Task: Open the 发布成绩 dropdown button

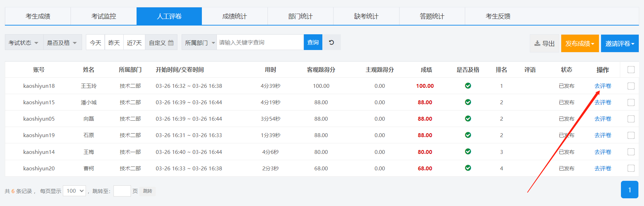Action: click(x=580, y=43)
